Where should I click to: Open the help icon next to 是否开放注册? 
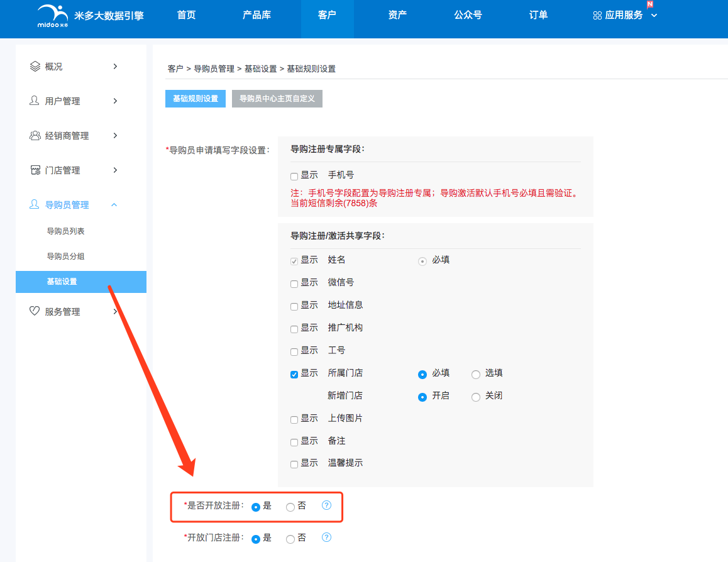tap(326, 504)
